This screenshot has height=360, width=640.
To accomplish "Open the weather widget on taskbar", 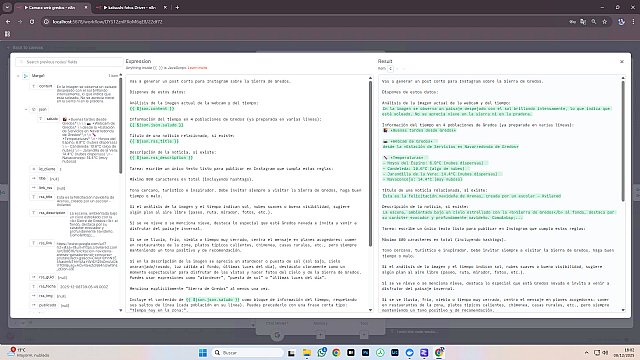I will [29, 353].
